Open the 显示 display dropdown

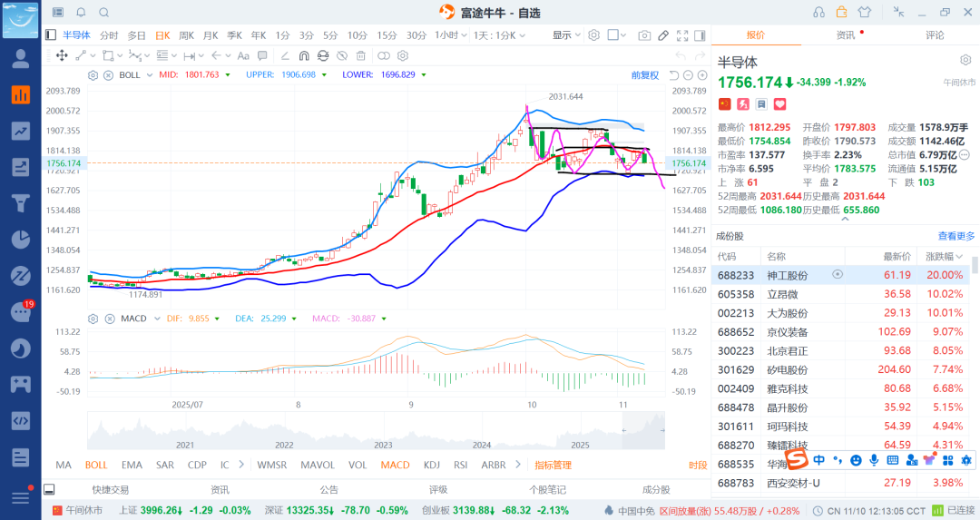click(566, 35)
